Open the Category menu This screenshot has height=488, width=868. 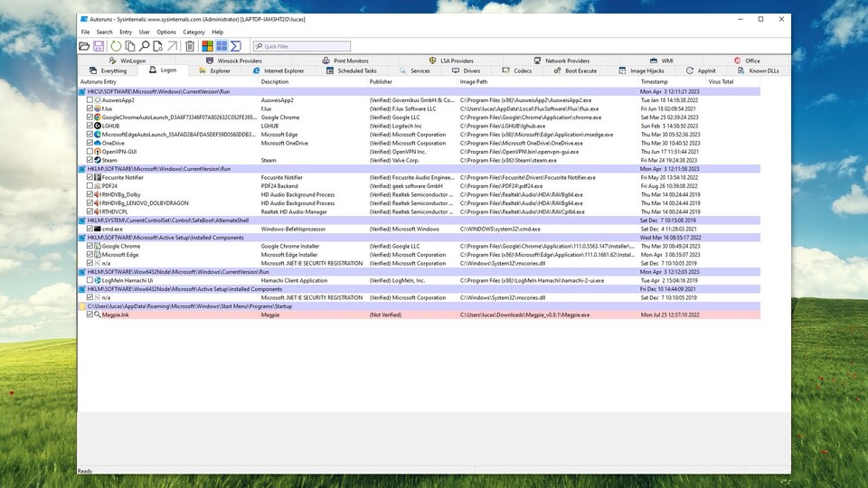193,33
